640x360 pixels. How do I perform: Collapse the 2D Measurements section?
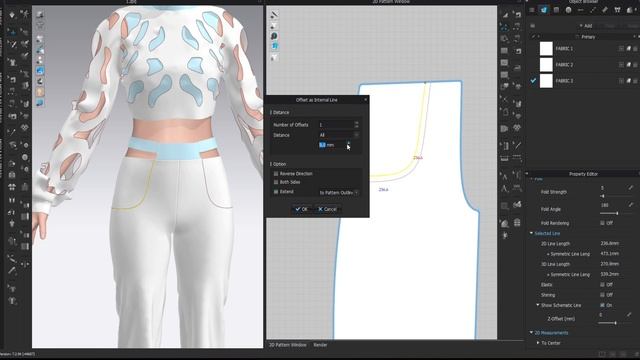coord(531,333)
